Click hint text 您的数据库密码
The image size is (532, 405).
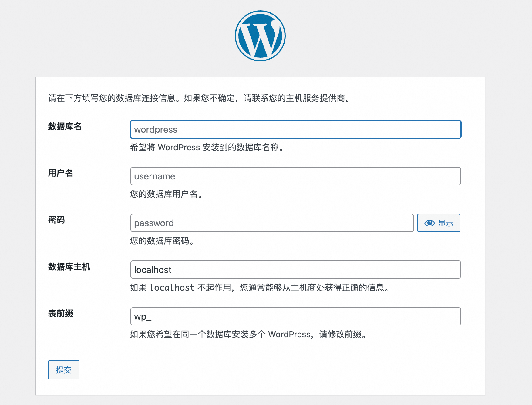pyautogui.click(x=160, y=241)
